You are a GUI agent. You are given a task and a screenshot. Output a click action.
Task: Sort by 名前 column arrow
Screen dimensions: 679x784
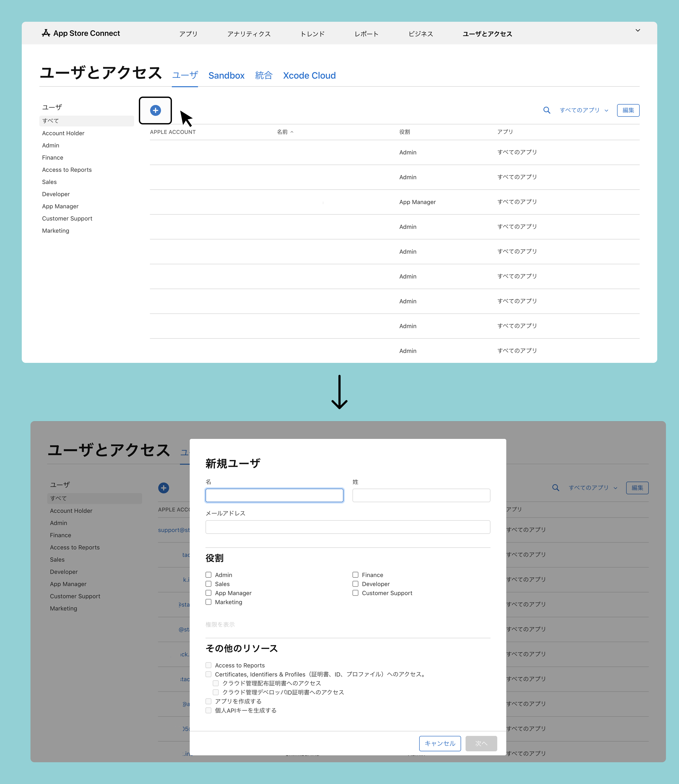point(292,132)
